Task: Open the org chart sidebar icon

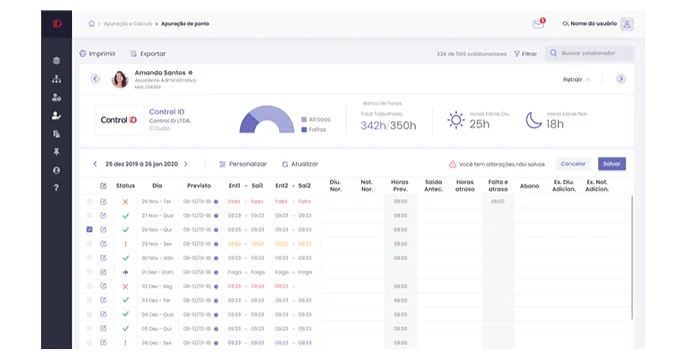Action: click(x=56, y=79)
